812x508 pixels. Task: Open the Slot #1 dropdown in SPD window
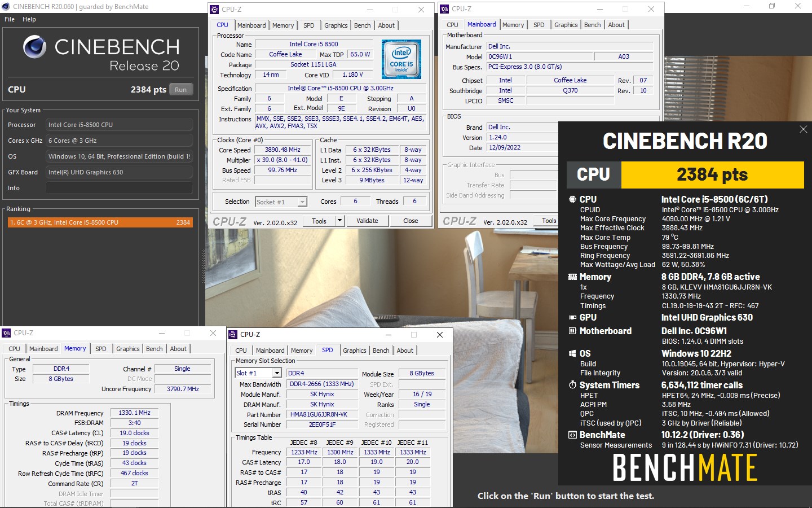tap(277, 373)
